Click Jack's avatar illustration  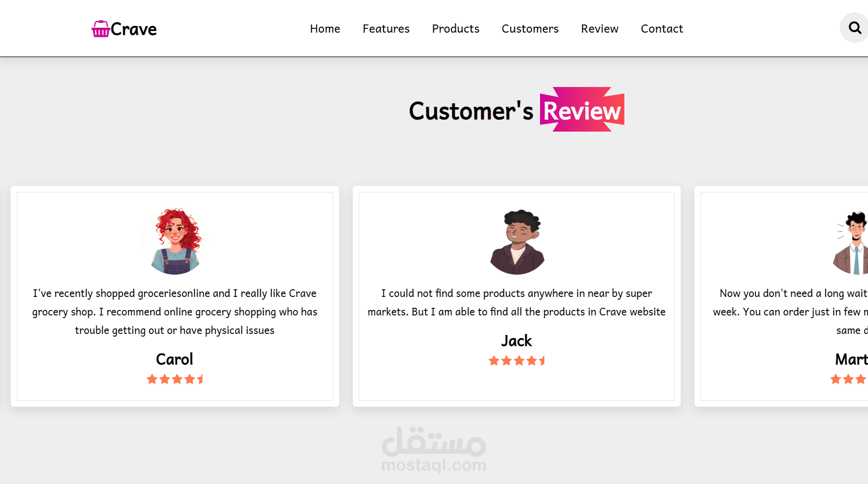point(517,241)
